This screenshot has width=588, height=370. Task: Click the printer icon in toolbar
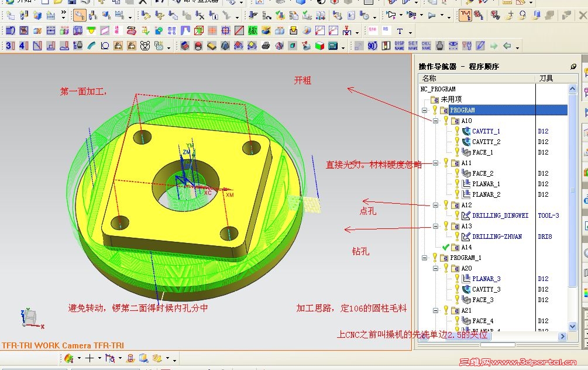(266, 46)
